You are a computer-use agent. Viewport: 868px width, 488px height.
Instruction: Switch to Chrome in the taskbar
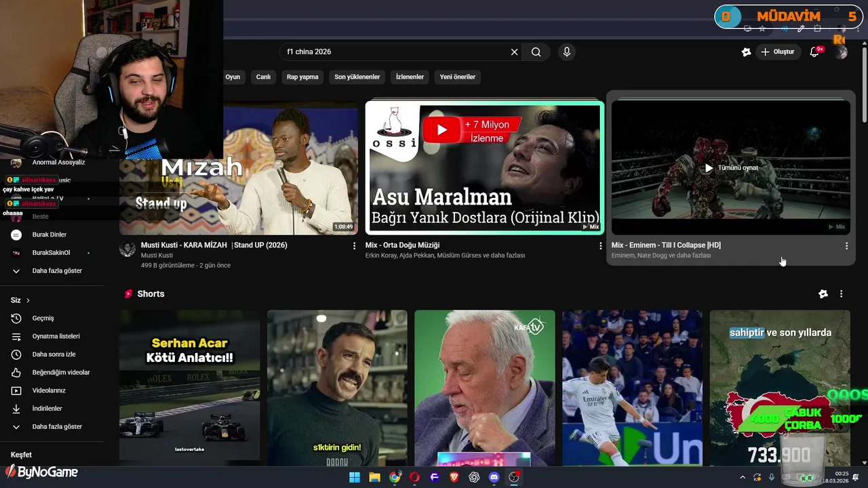(395, 477)
